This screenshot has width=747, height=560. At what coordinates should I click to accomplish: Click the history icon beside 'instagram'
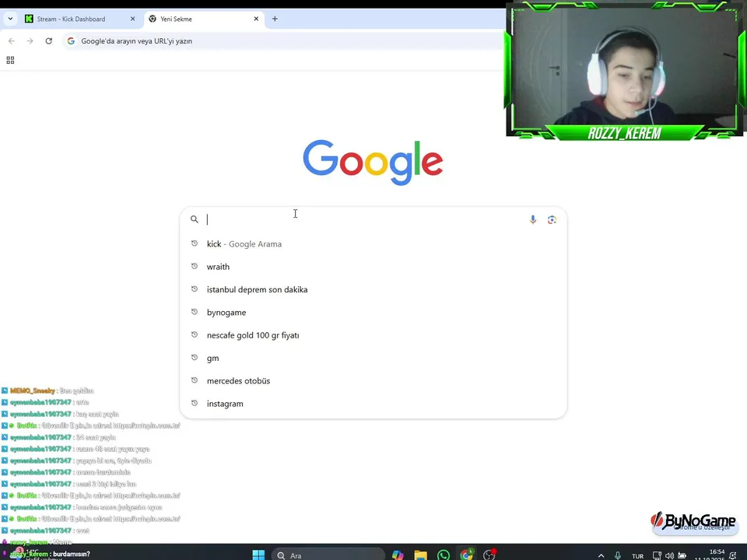[195, 403]
